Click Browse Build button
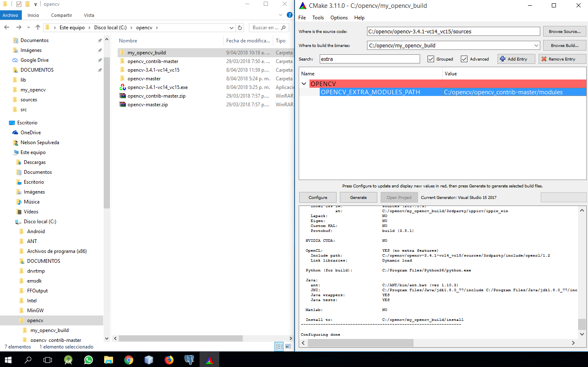 click(x=565, y=45)
